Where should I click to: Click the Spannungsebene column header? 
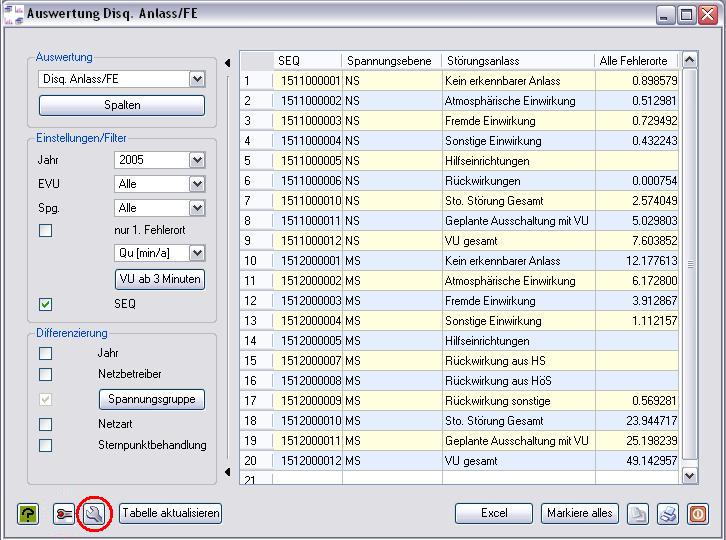pyautogui.click(x=391, y=61)
